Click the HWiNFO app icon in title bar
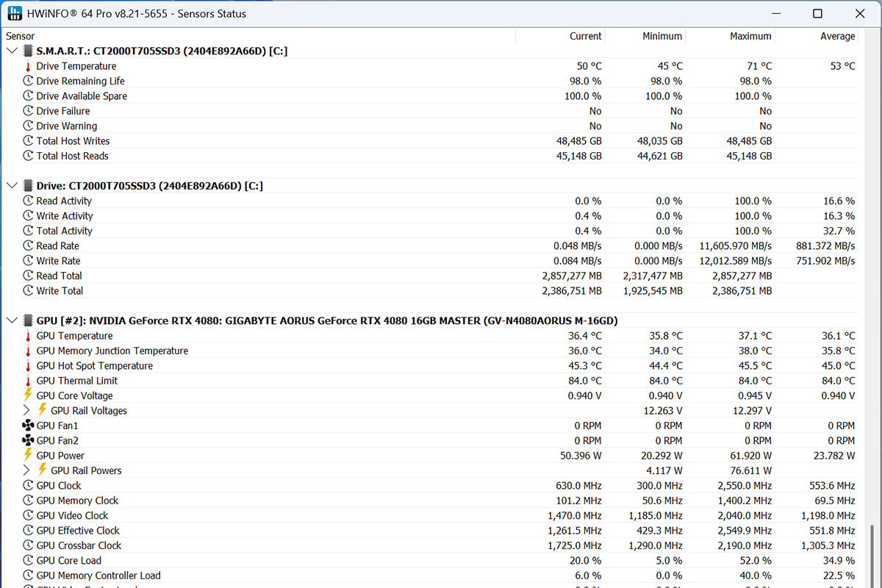This screenshot has height=588, width=882. (x=14, y=14)
